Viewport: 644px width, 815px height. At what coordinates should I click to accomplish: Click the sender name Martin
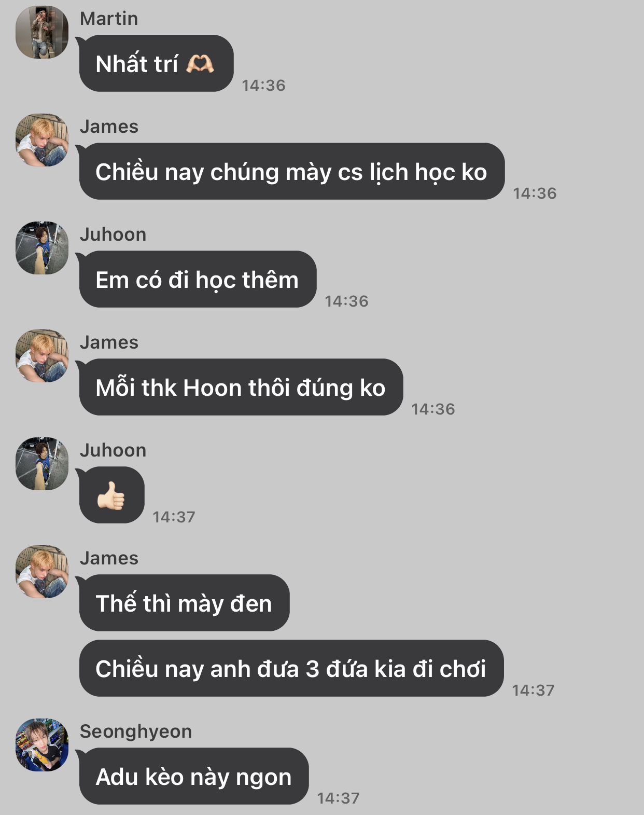click(109, 19)
